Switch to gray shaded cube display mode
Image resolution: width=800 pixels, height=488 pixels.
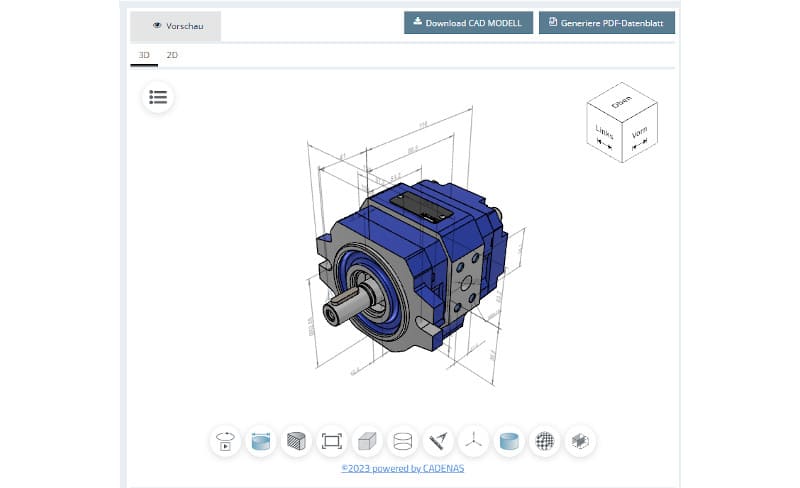367,440
